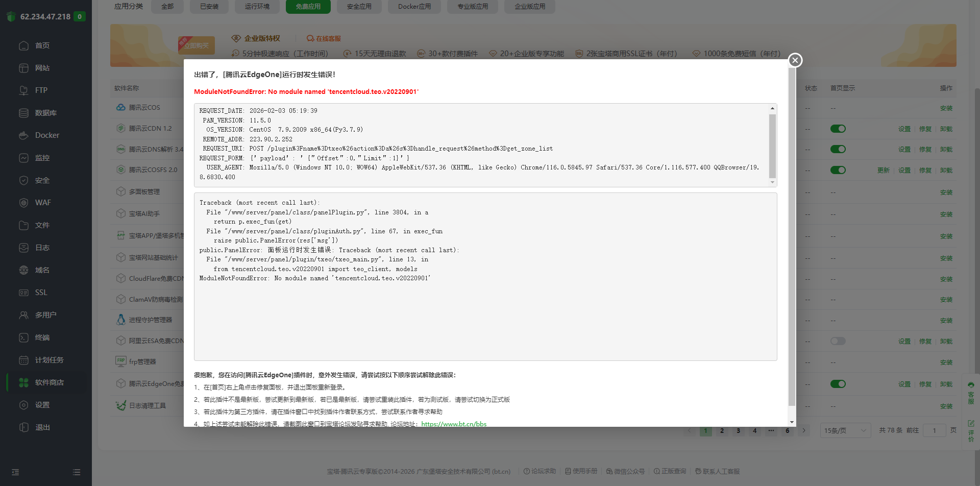This screenshot has width=980, height=486.
Task: Launch the 终端 terminal icon
Action: (23, 337)
